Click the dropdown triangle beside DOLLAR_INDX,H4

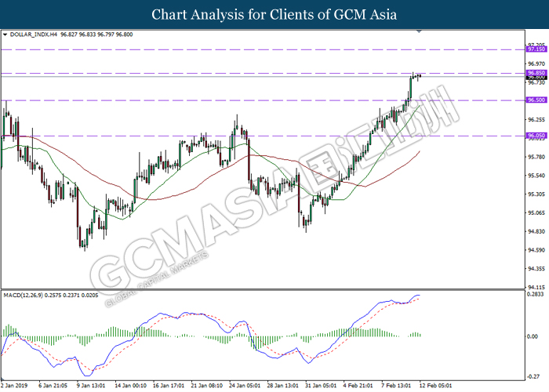coord(5,35)
